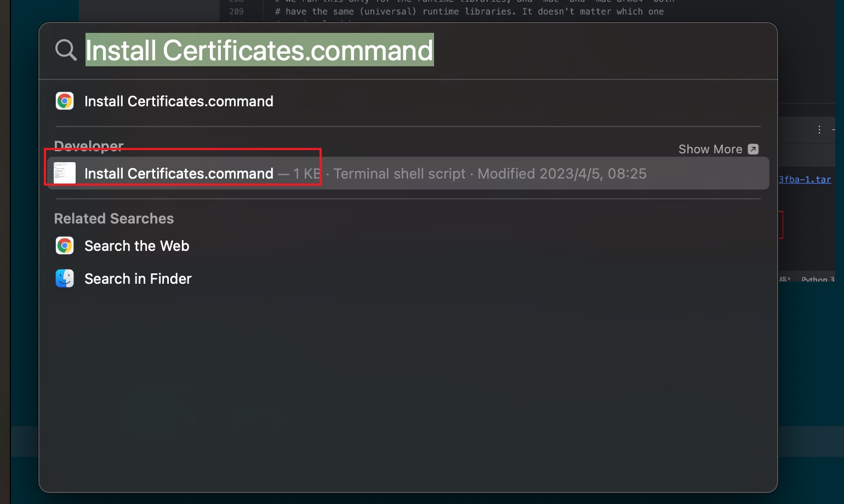The width and height of the screenshot is (844, 504).
Task: Click the Spotlight magnifying glass icon
Action: 66,50
